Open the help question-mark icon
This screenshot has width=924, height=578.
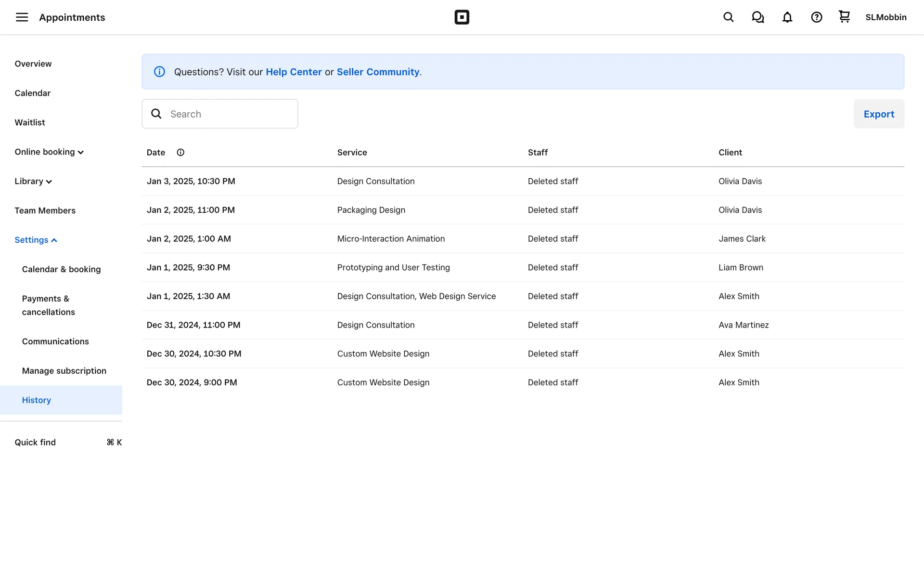816,17
